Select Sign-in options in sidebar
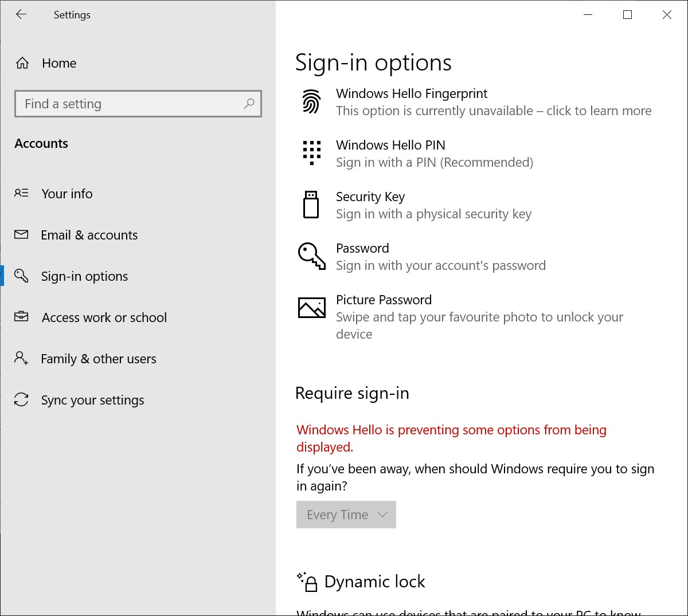 tap(138, 276)
